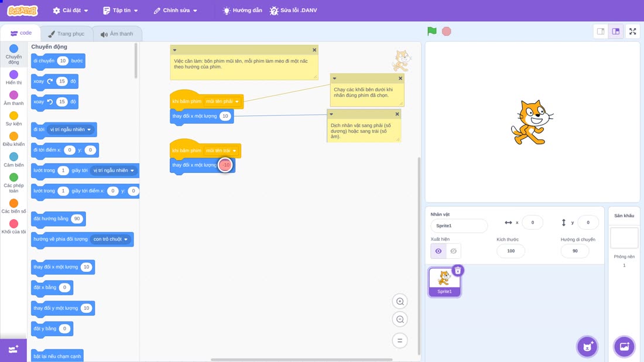Switch to large stage layout

(x=616, y=31)
